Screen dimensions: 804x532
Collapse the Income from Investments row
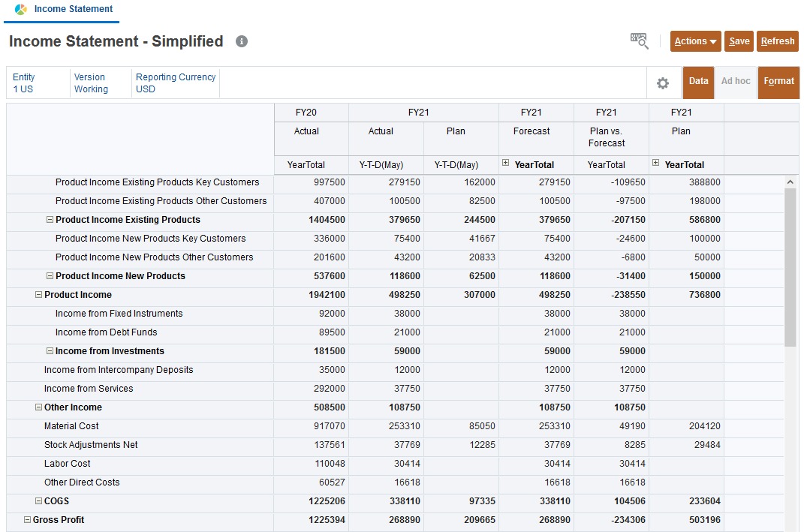click(x=50, y=351)
